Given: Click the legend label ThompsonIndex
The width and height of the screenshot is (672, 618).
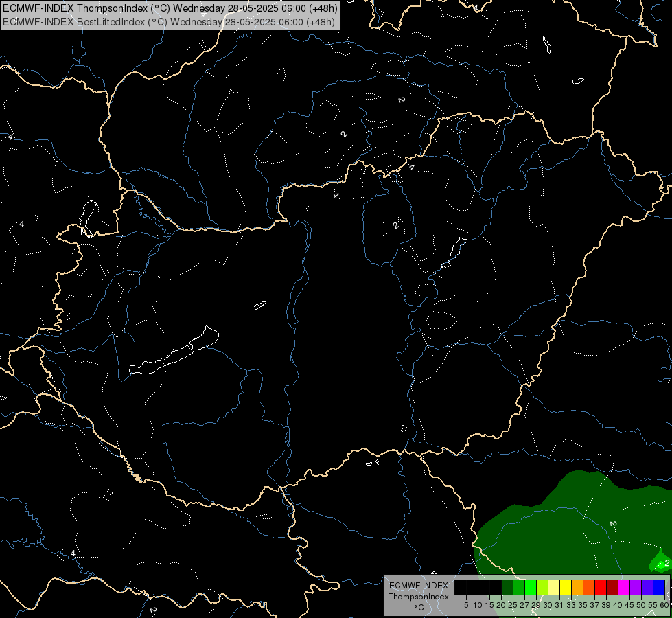Looking at the screenshot, I should click(x=418, y=597).
